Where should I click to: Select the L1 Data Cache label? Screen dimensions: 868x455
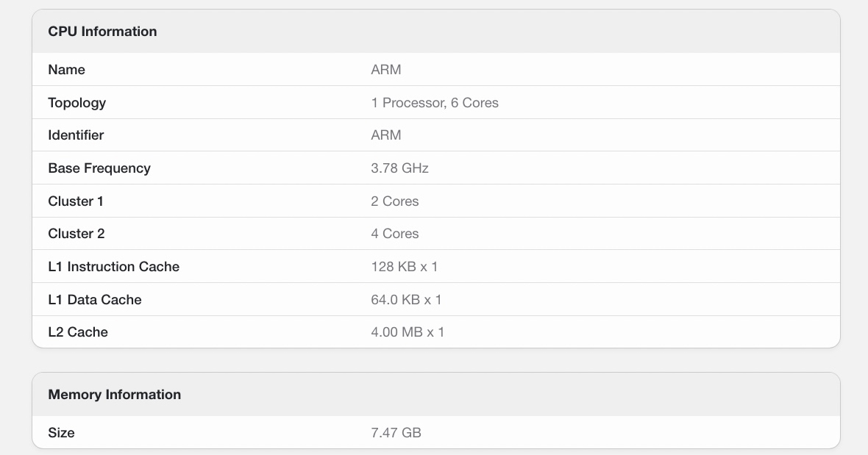[x=95, y=300]
